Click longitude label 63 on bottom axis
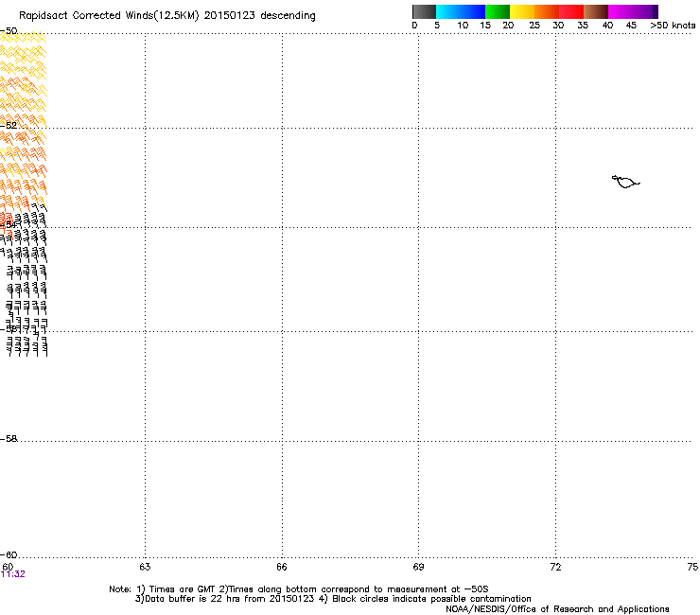The image size is (700, 615). [145, 567]
